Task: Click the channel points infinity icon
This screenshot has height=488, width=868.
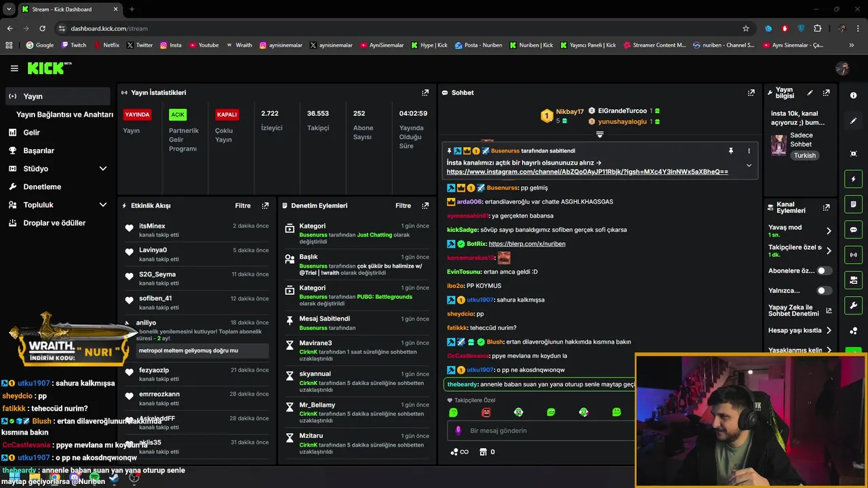Action: point(459,451)
